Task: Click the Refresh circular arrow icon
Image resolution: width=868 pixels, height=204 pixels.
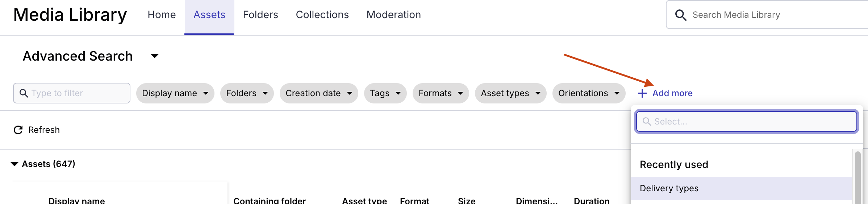Action: pyautogui.click(x=18, y=130)
